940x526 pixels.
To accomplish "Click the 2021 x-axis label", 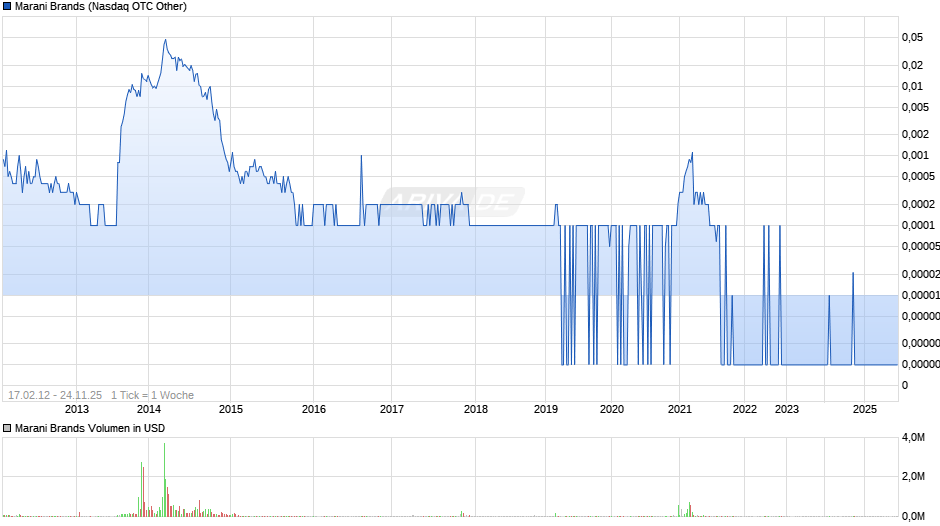I will pos(679,410).
